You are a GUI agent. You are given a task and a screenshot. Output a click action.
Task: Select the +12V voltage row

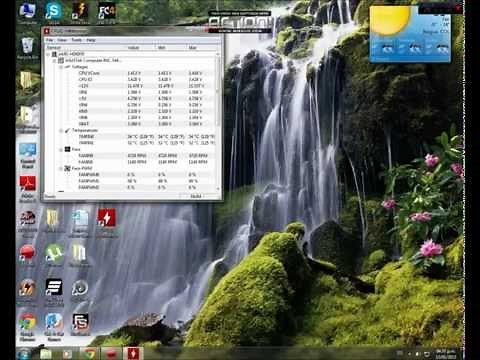pyautogui.click(x=131, y=86)
